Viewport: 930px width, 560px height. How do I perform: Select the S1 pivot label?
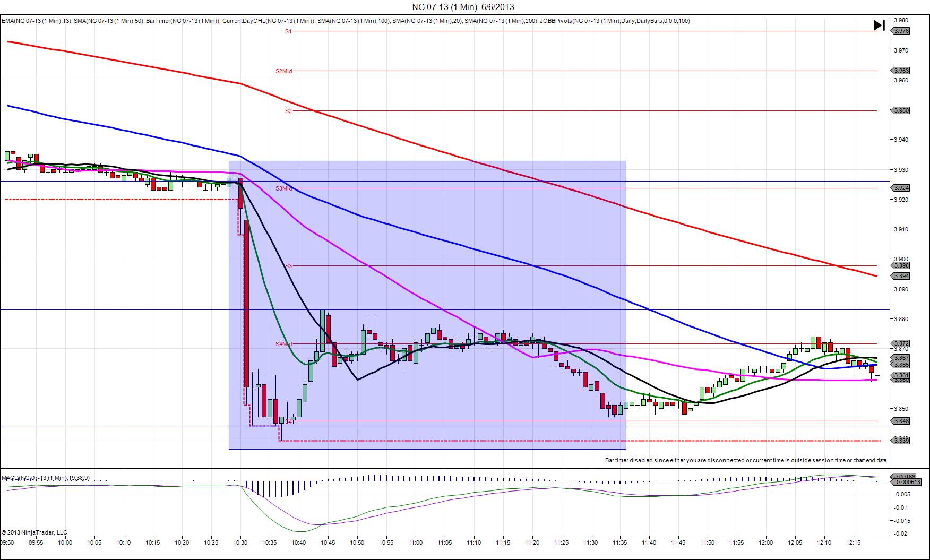coord(288,31)
